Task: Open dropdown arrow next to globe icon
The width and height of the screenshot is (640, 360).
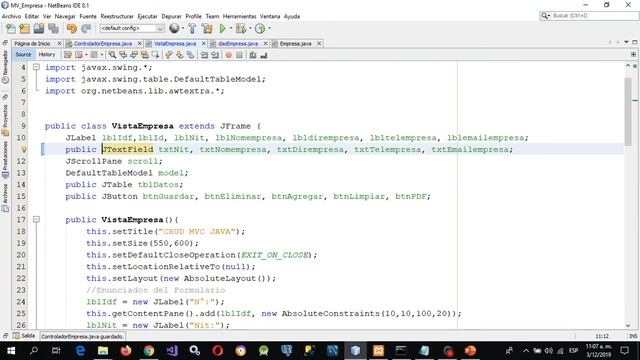Action: click(x=182, y=29)
